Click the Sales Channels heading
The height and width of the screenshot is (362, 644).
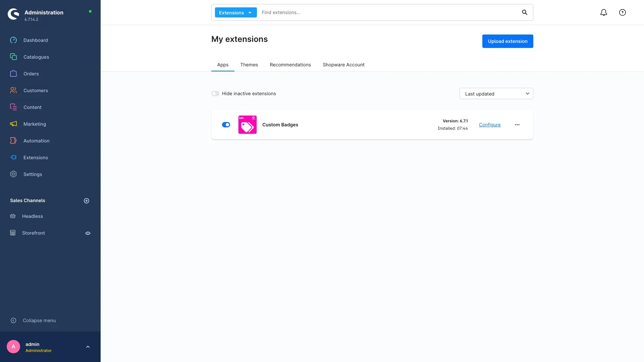click(28, 200)
